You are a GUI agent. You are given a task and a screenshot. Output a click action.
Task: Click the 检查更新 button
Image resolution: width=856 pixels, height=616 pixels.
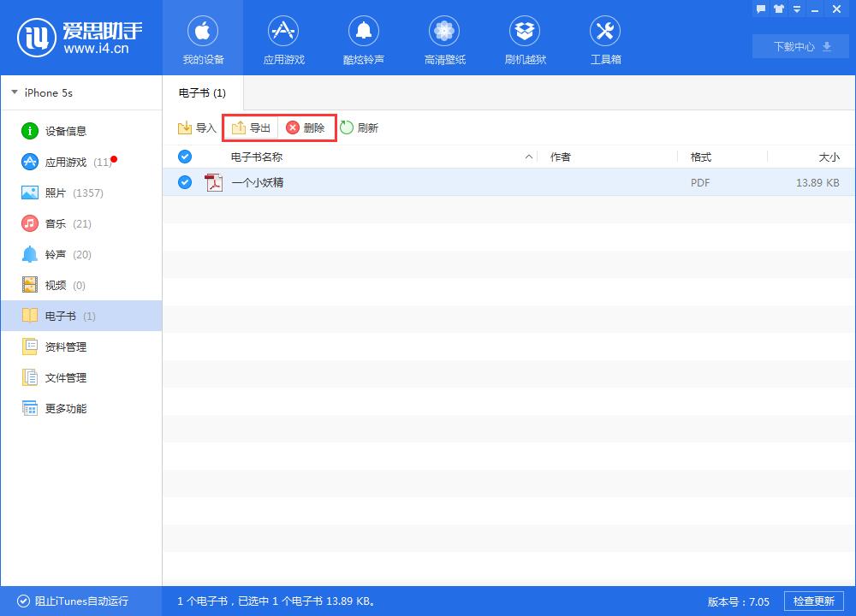point(813,601)
